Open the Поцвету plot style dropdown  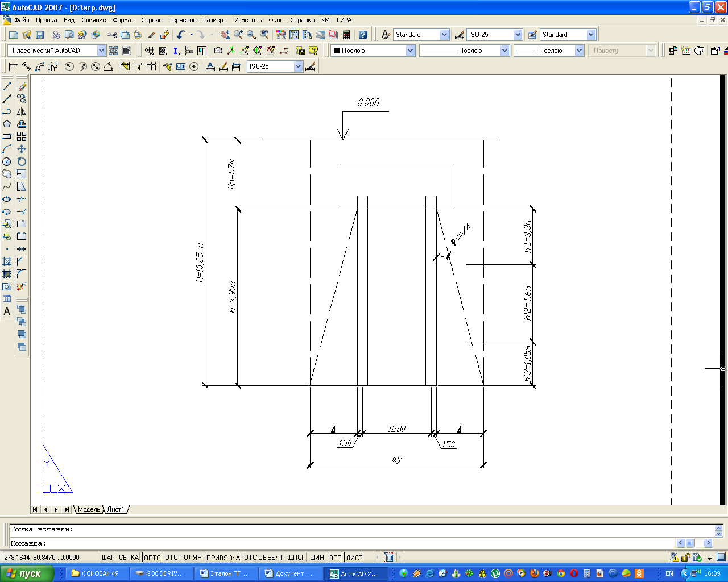651,51
